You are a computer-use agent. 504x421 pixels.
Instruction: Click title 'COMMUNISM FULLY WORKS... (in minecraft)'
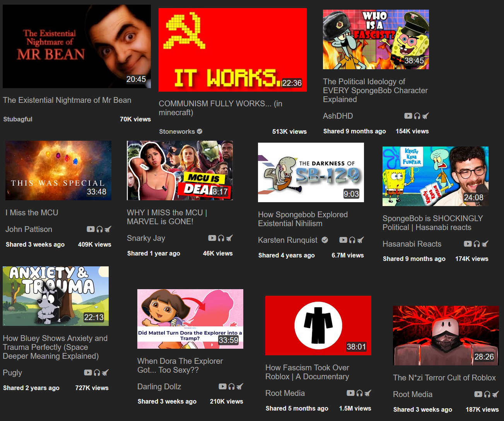click(220, 108)
